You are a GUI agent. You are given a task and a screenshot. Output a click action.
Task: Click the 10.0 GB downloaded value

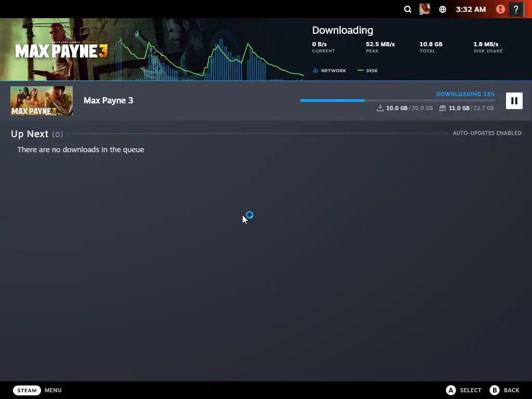(x=396, y=108)
